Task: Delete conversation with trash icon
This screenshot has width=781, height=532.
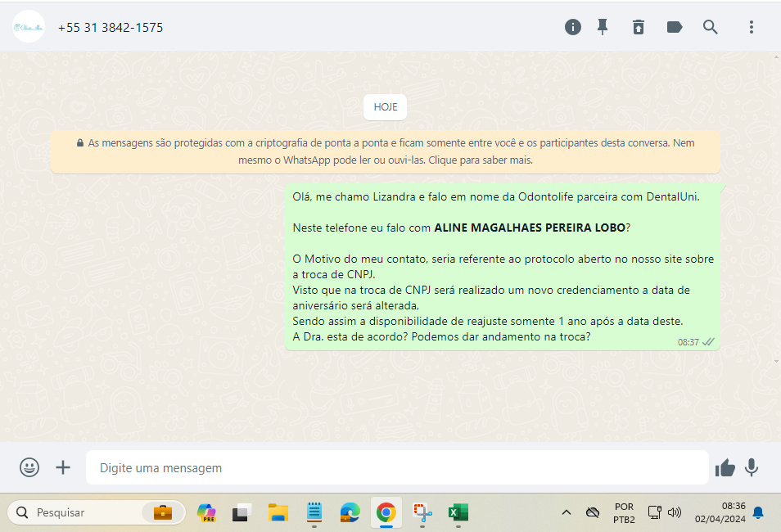Action: pyautogui.click(x=638, y=27)
